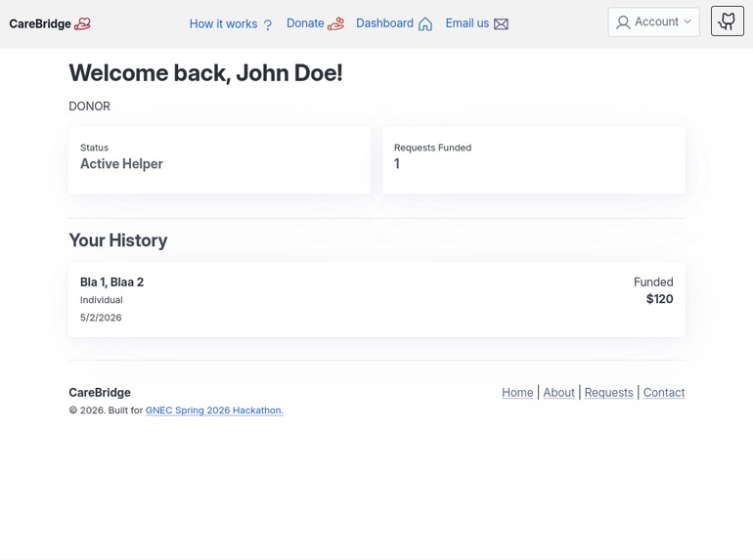This screenshot has height=560, width=753.
Task: Click the Requests Funded count 1
Action: 397,164
